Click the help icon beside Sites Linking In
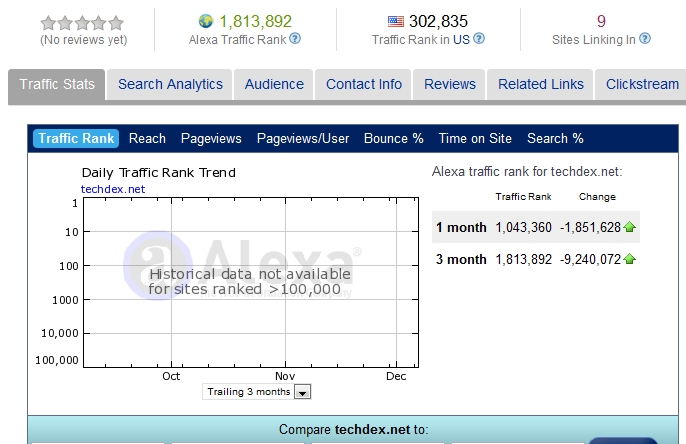The height and width of the screenshot is (444, 686). click(x=645, y=39)
